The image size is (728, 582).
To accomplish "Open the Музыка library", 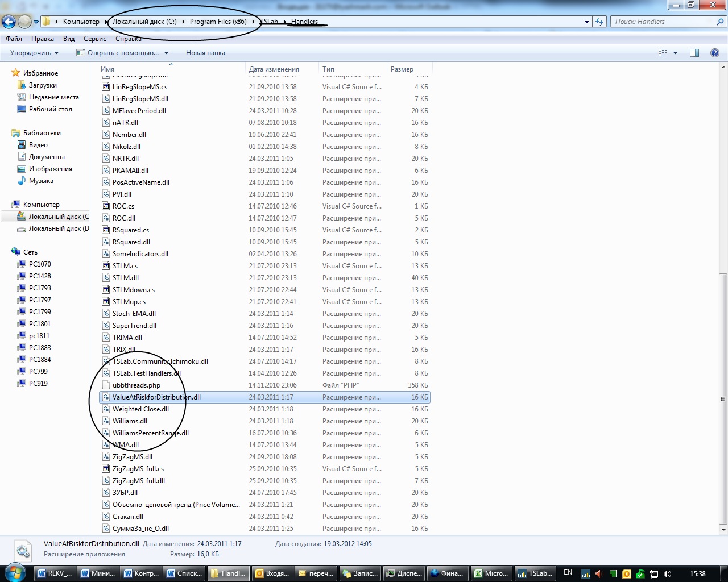I will pyautogui.click(x=41, y=181).
